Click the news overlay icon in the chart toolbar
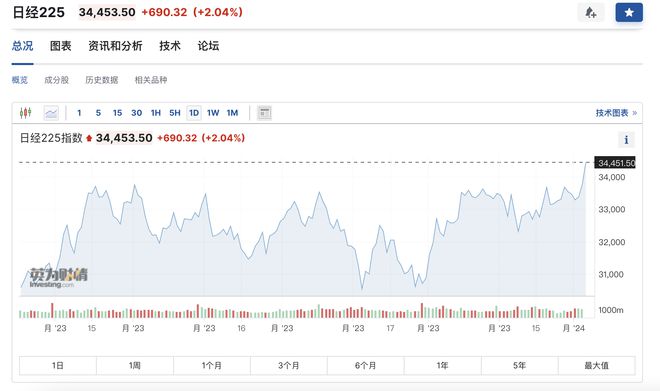Viewport: 660px width, 391px height. [264, 113]
